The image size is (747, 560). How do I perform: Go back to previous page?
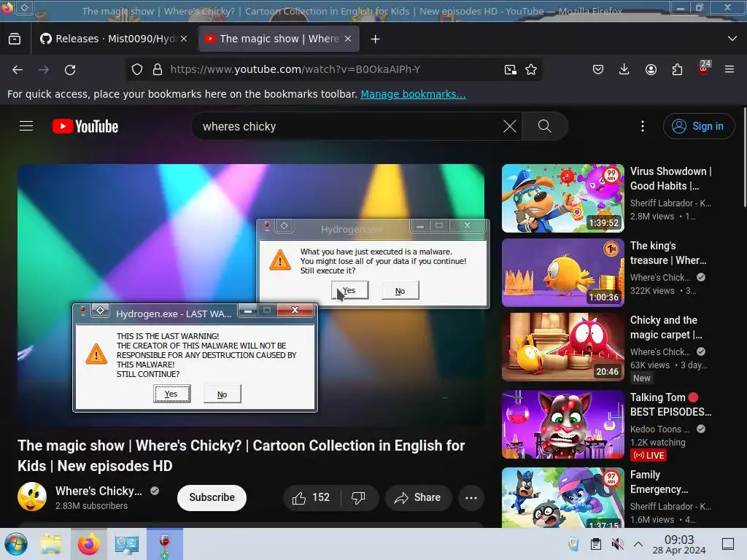(18, 70)
